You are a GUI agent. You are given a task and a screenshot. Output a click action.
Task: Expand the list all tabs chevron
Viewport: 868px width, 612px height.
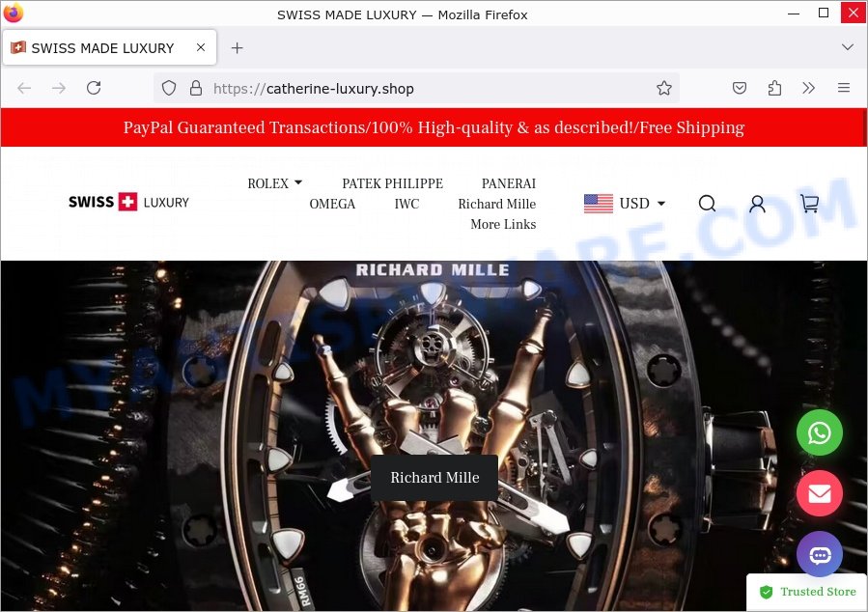(x=847, y=47)
